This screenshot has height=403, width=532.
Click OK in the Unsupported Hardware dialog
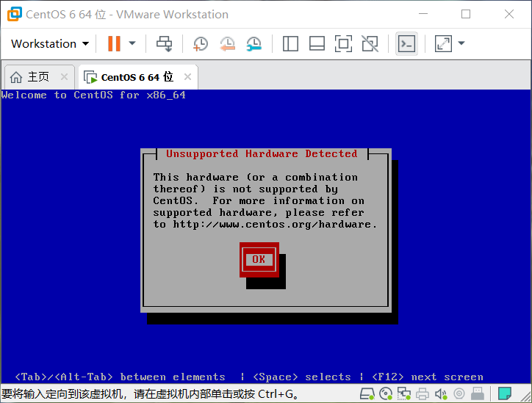tap(259, 260)
